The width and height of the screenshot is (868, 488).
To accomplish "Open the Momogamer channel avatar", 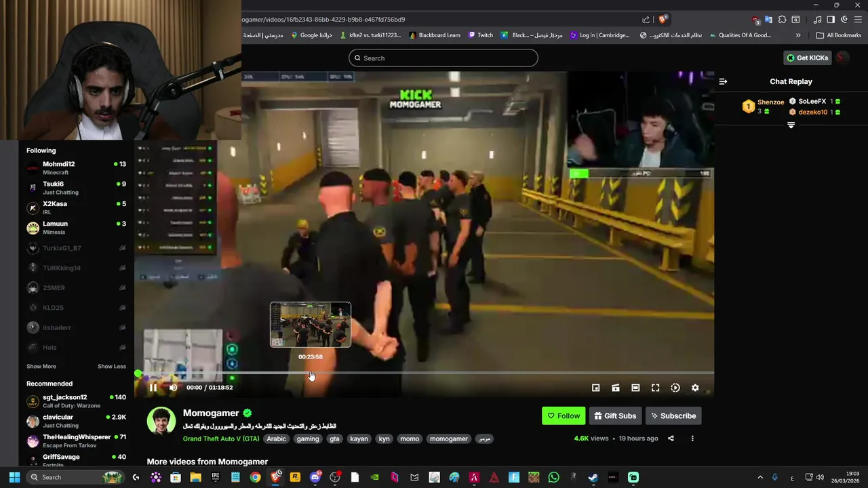I will 161,421.
